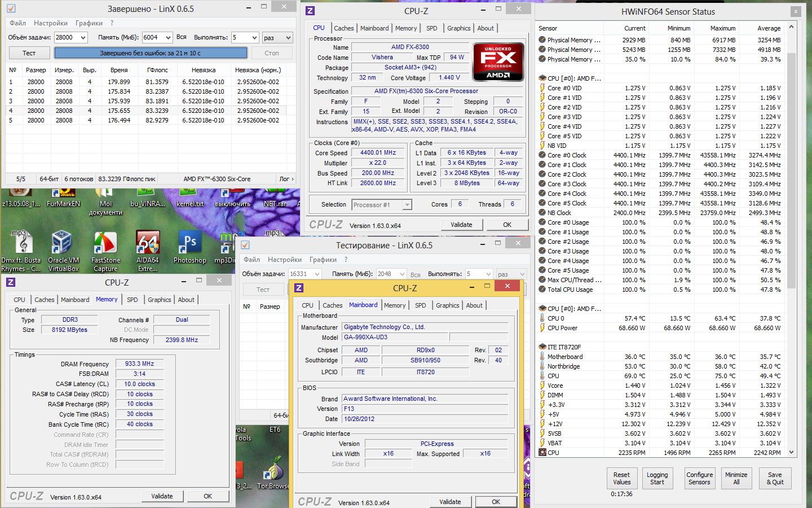Open the problem size dropdown showing 28000

pyautogui.click(x=83, y=38)
